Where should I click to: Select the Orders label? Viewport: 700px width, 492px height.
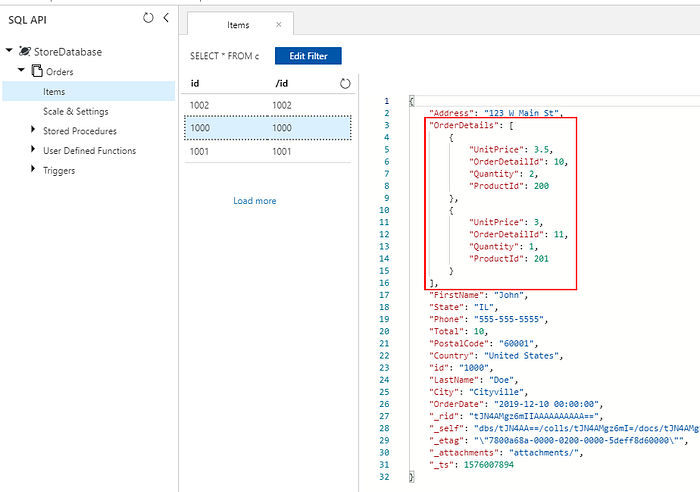click(59, 71)
